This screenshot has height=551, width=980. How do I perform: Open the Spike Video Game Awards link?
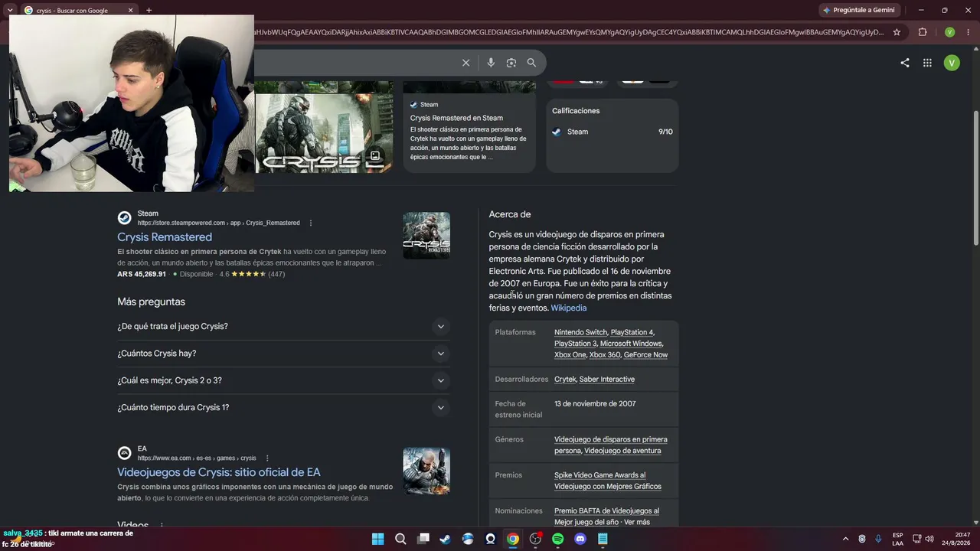(x=599, y=475)
